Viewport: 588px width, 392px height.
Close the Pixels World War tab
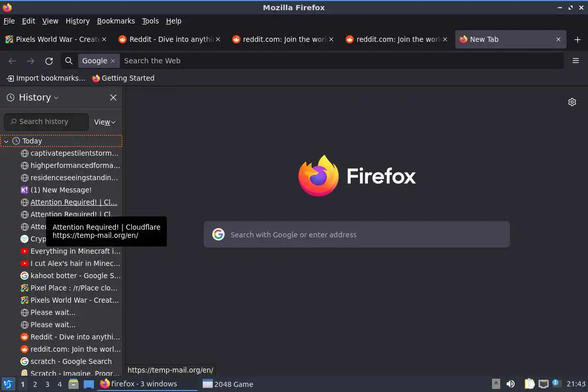[x=104, y=39]
